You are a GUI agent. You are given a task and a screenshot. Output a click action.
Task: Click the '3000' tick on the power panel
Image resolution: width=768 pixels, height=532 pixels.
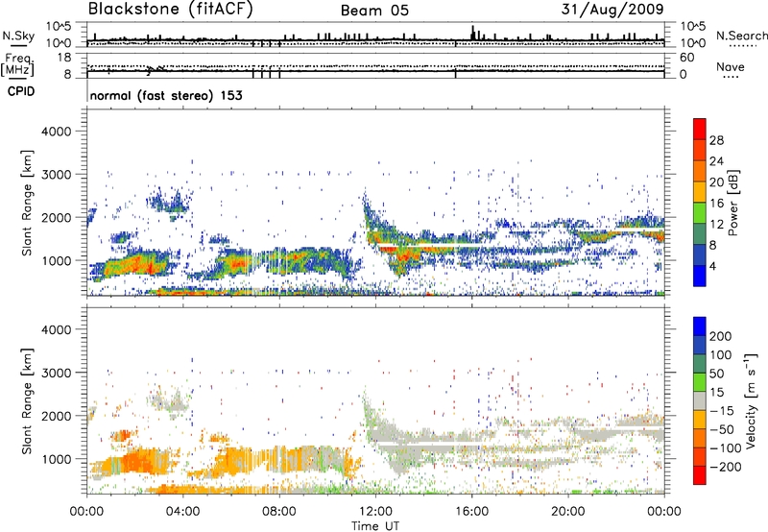[x=57, y=175]
